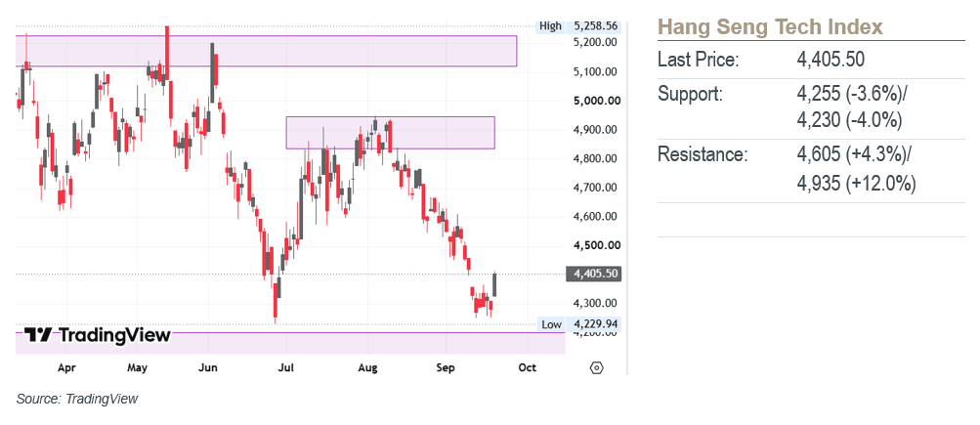Click the Sep date axis label
The image size is (980, 425).
(x=446, y=368)
